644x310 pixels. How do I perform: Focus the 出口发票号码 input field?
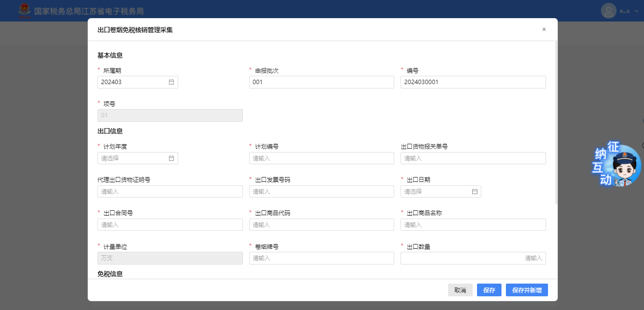point(321,192)
